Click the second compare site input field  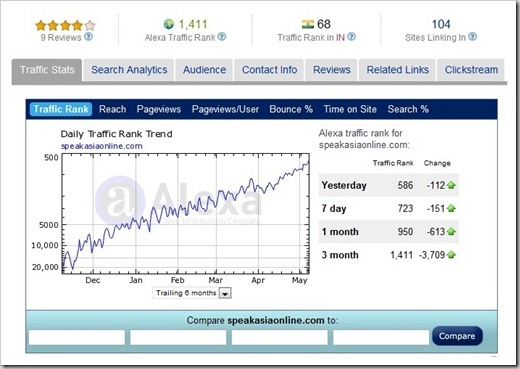[x=178, y=337]
